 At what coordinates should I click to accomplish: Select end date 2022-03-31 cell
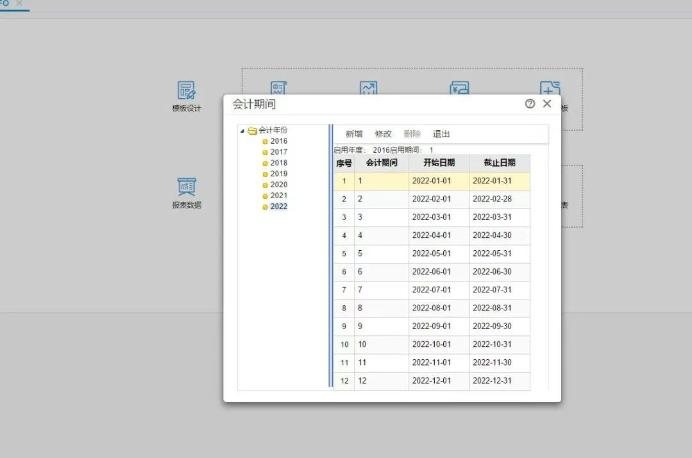coord(500,218)
